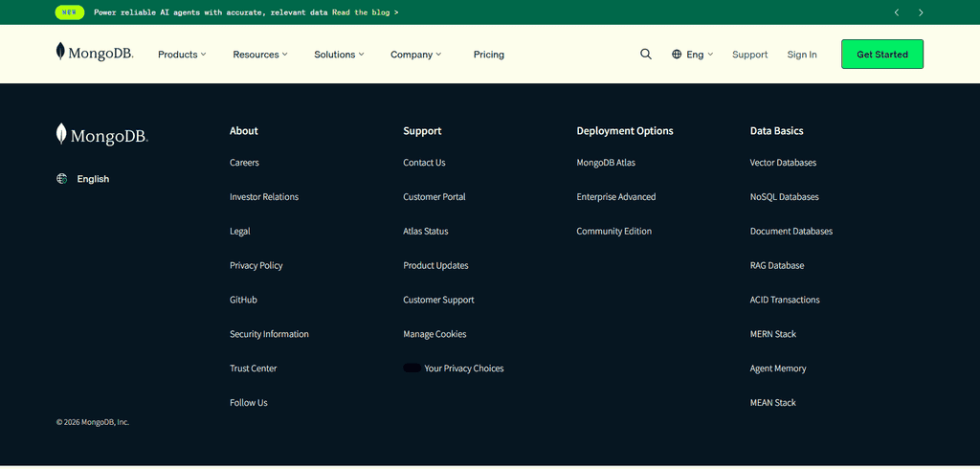Click Sign In

pos(802,55)
